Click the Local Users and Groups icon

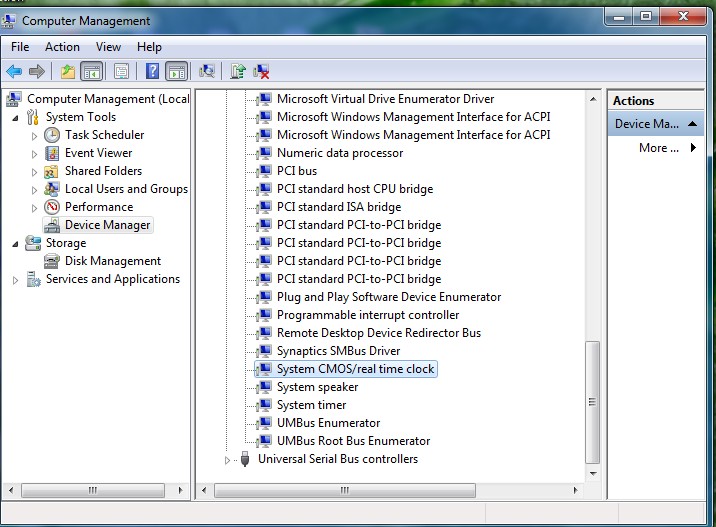(x=52, y=189)
